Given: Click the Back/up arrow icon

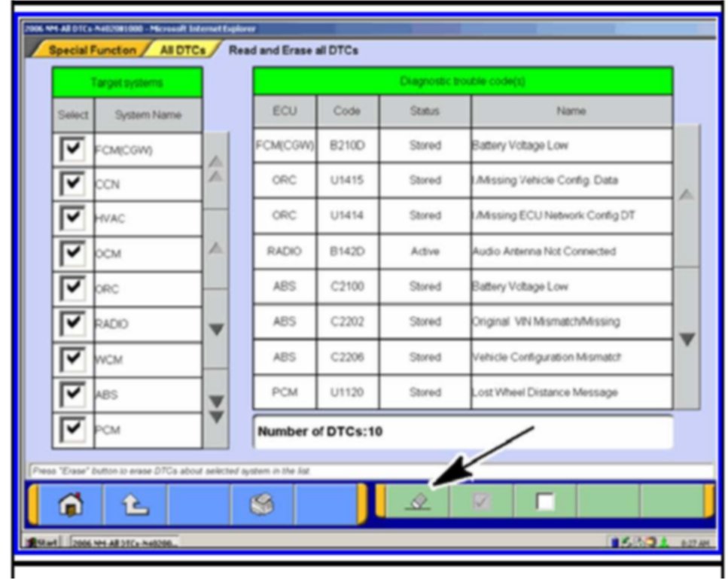Looking at the screenshot, I should (x=136, y=504).
